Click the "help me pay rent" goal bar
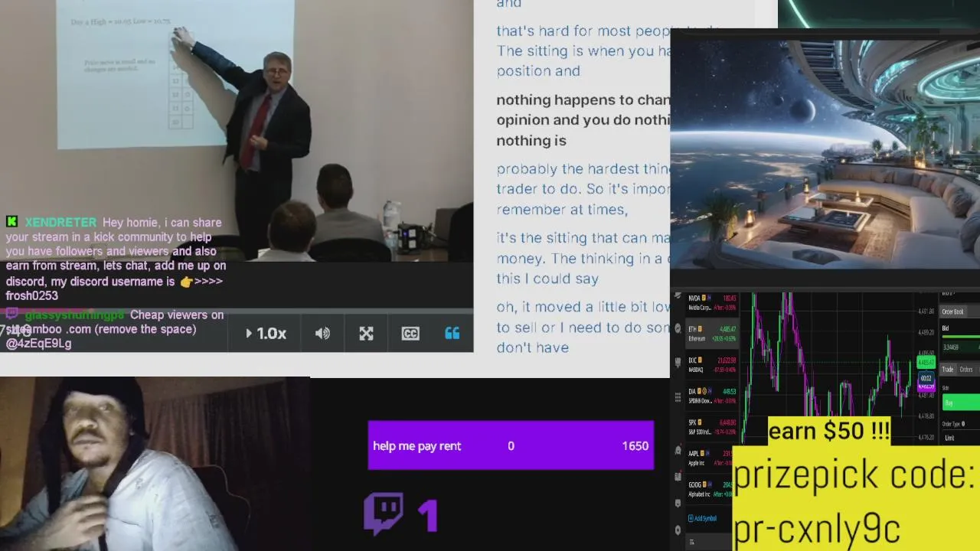Screen dimensions: 980x551 (x=511, y=445)
